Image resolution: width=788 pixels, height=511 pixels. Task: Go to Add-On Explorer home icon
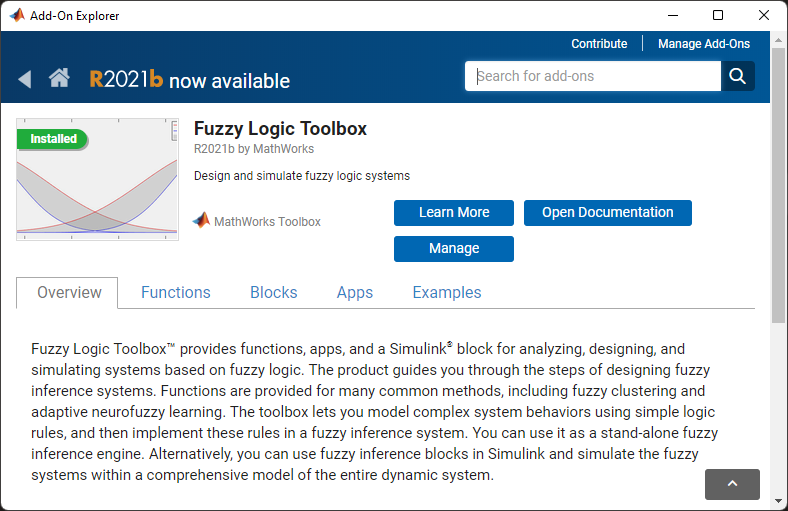pyautogui.click(x=59, y=79)
